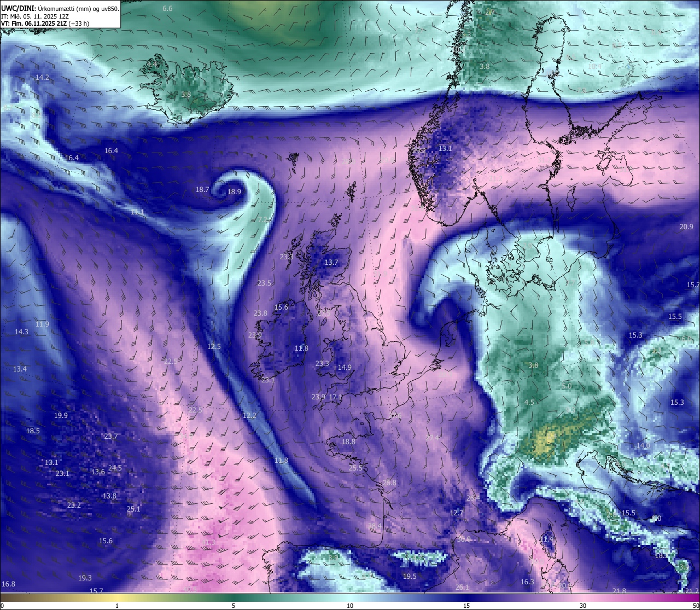The height and width of the screenshot is (610, 700).
Task: Click the '10' tick on the color scale
Action: (350, 606)
